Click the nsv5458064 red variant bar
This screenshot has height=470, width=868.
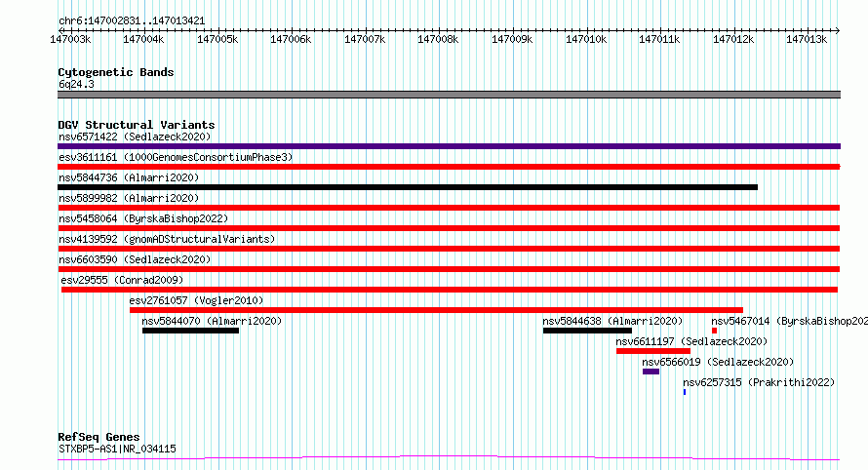449,228
